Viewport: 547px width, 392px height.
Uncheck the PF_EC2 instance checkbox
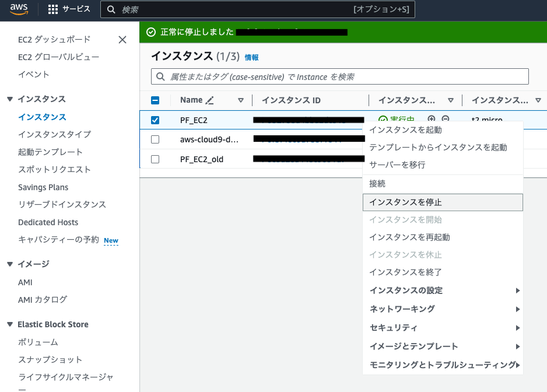(x=155, y=120)
